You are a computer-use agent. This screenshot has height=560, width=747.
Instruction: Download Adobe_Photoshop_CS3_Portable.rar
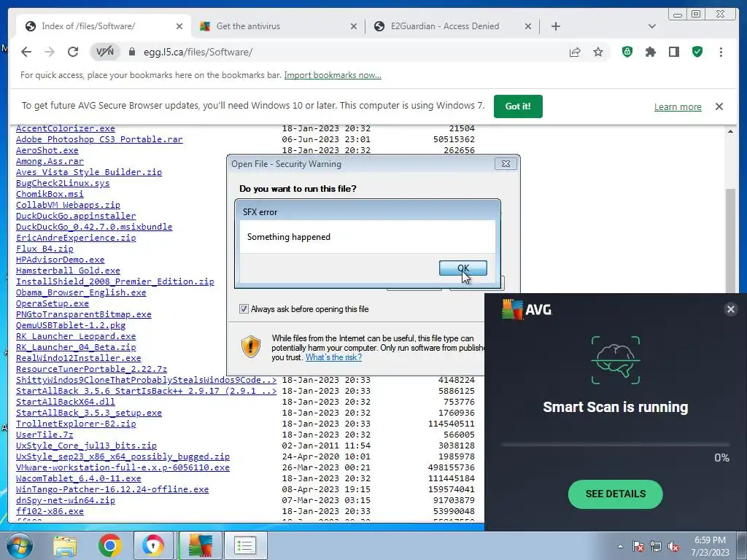click(x=99, y=139)
